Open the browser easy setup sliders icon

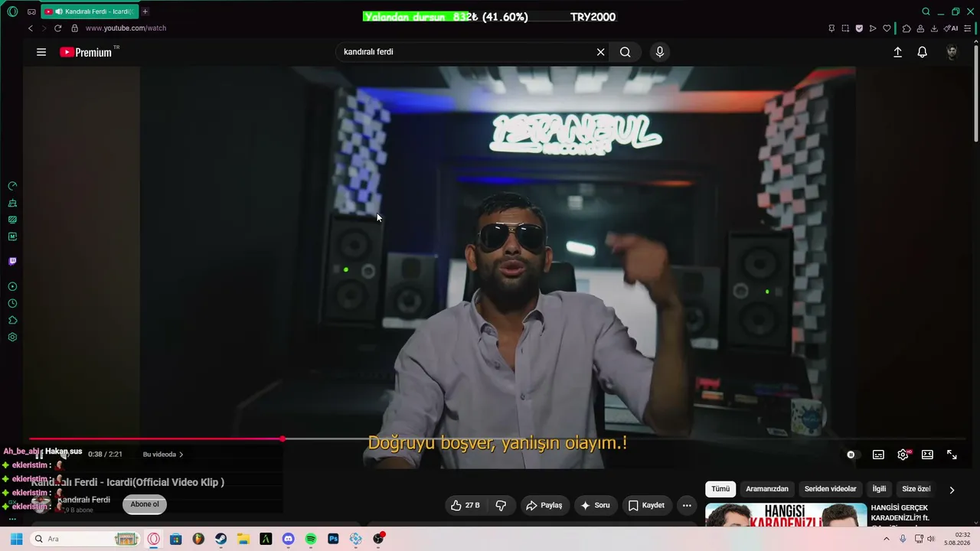(x=968, y=28)
